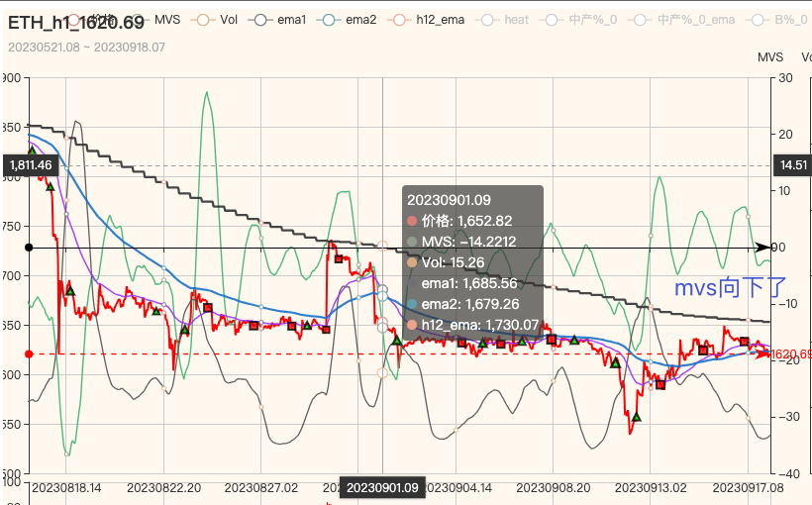Click the MVS axis name at top right
Viewport: 812px width, 505px height.
click(770, 57)
